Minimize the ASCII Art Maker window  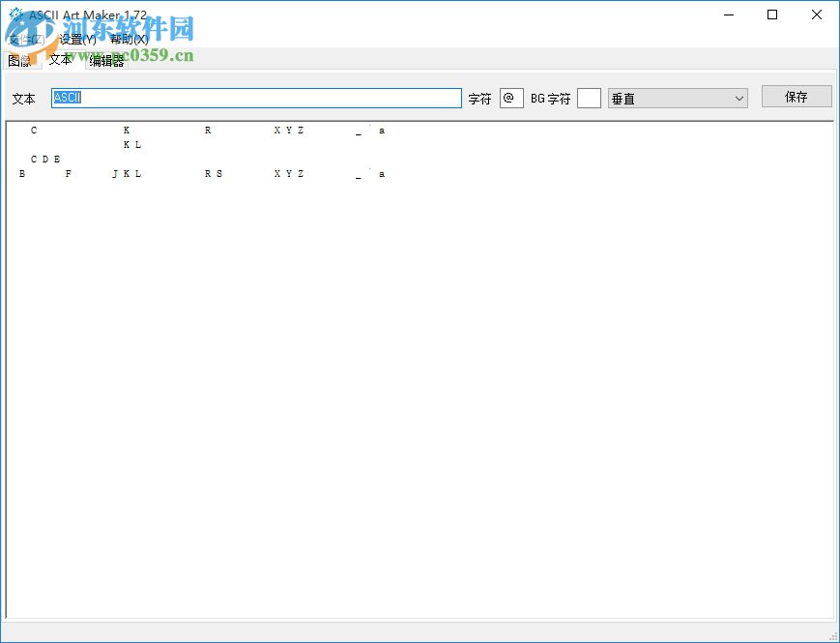pos(728,15)
